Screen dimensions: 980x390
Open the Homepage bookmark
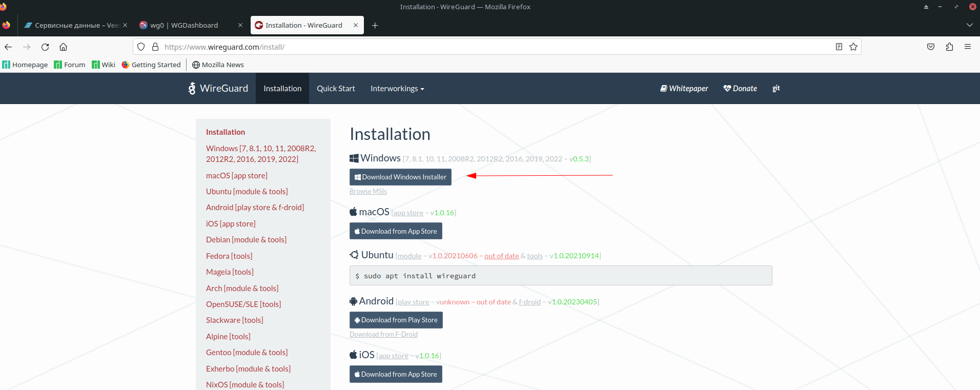point(25,65)
